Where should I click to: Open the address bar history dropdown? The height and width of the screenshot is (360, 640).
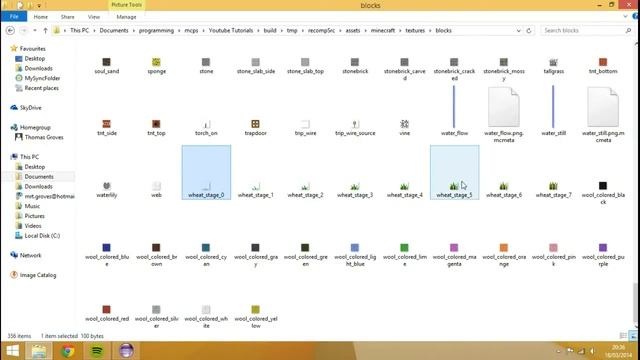tap(518, 31)
